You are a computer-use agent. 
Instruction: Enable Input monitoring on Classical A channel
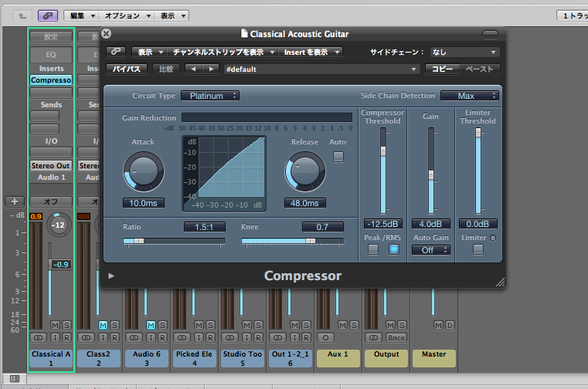point(55,337)
